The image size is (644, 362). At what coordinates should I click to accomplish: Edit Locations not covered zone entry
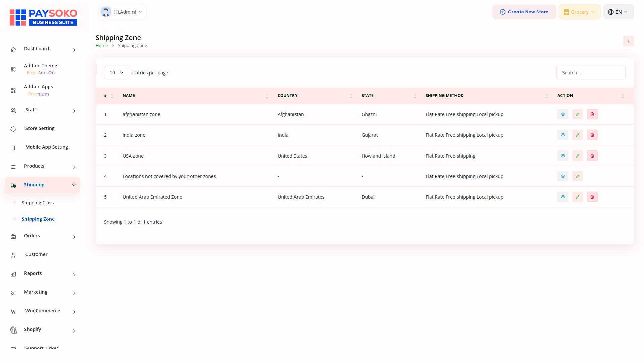pos(577,176)
